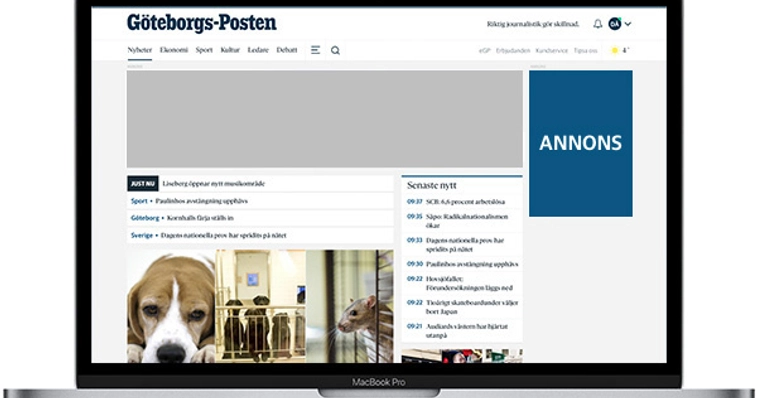Click the Senaste nytt heading
This screenshot has height=398, width=757.
coord(432,185)
